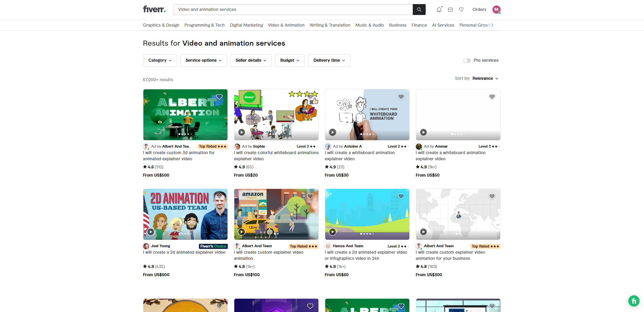The height and width of the screenshot is (312, 644).
Task: Open the Antoine A whiteboard animation thumbnail
Action: 367,115
